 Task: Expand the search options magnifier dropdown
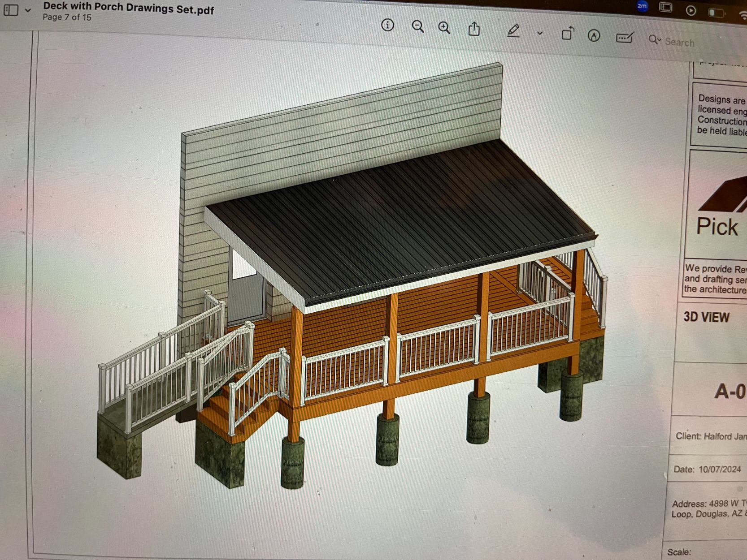point(655,40)
